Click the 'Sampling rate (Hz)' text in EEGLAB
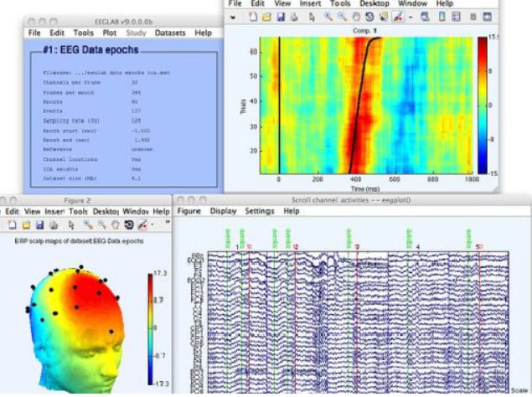The width and height of the screenshot is (532, 397). 71,121
